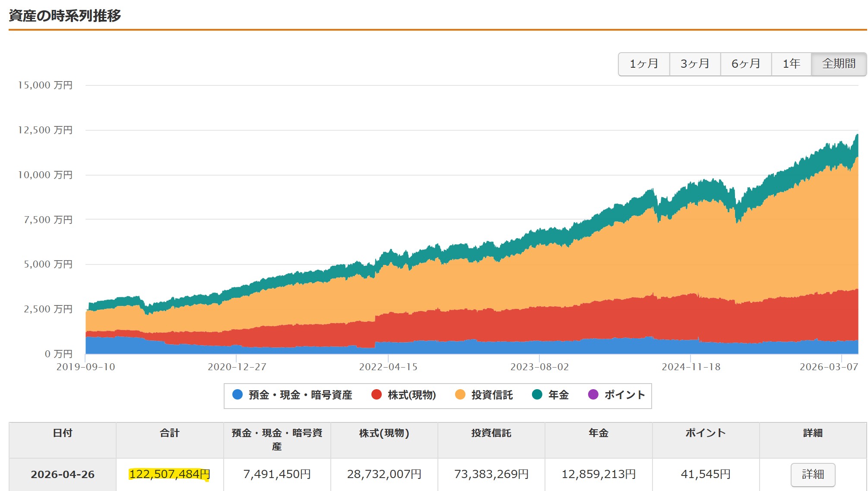This screenshot has height=491, width=868.
Task: Toggle purple ポイント legend marker
Action: click(593, 394)
